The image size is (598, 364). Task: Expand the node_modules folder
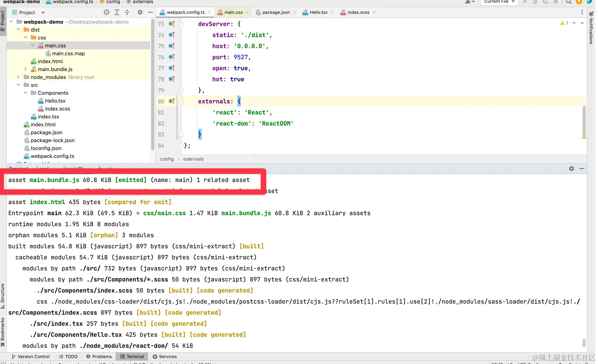click(x=19, y=77)
